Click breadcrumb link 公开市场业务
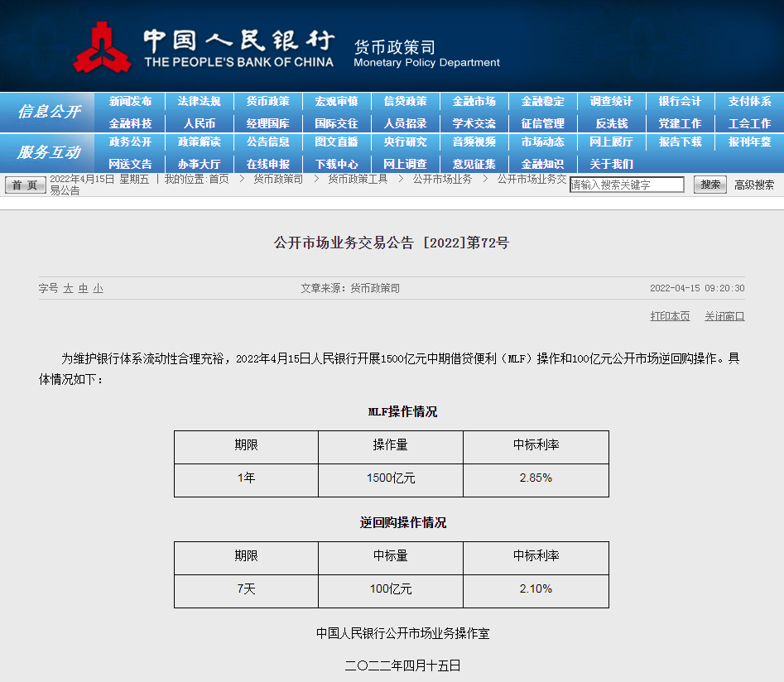This screenshot has width=784, height=682. [x=442, y=179]
